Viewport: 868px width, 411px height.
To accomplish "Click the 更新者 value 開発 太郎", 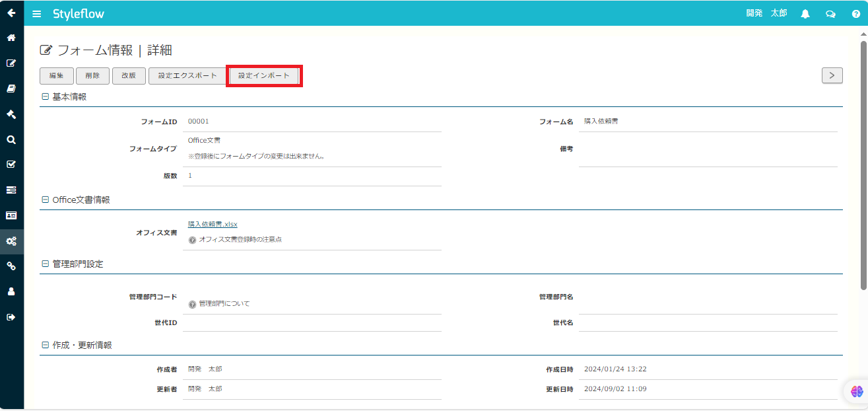I will (x=205, y=389).
